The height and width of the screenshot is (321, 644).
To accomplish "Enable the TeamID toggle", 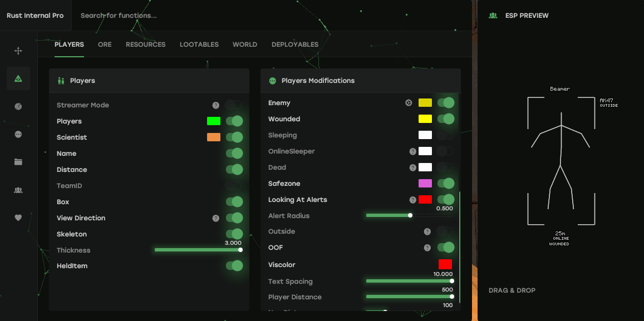I will coord(233,186).
